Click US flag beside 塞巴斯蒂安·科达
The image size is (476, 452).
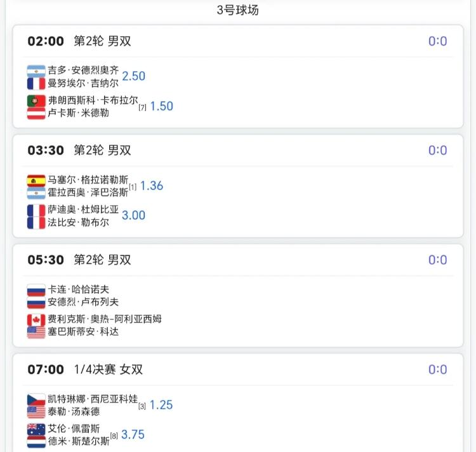pyautogui.click(x=36, y=333)
